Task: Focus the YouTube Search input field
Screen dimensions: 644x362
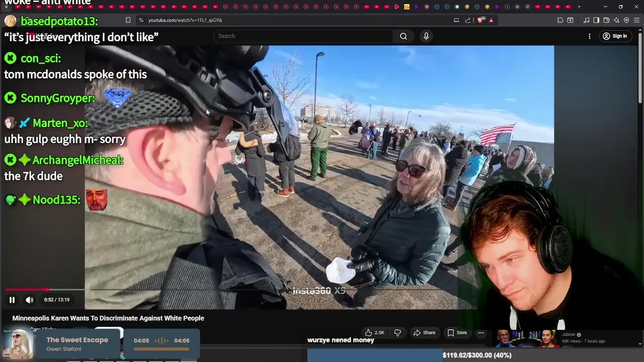Action: (303, 36)
